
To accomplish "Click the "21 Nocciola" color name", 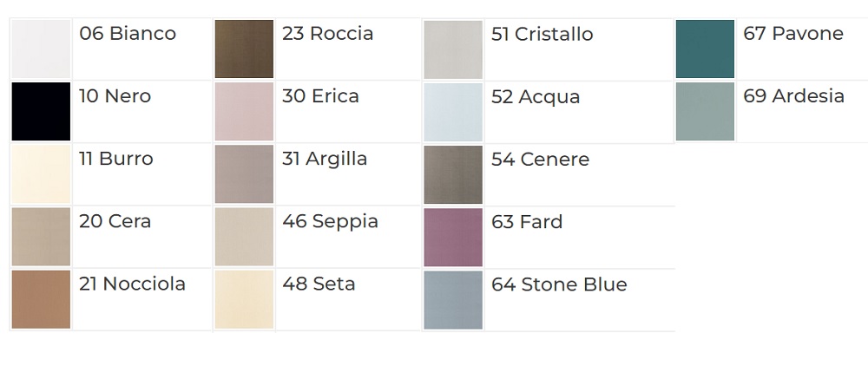I will click(132, 284).
